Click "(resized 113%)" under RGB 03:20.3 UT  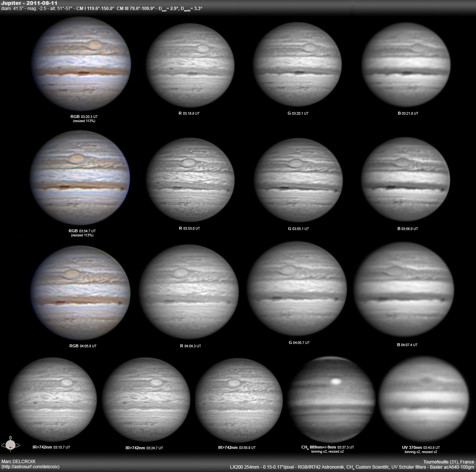pyautogui.click(x=84, y=121)
